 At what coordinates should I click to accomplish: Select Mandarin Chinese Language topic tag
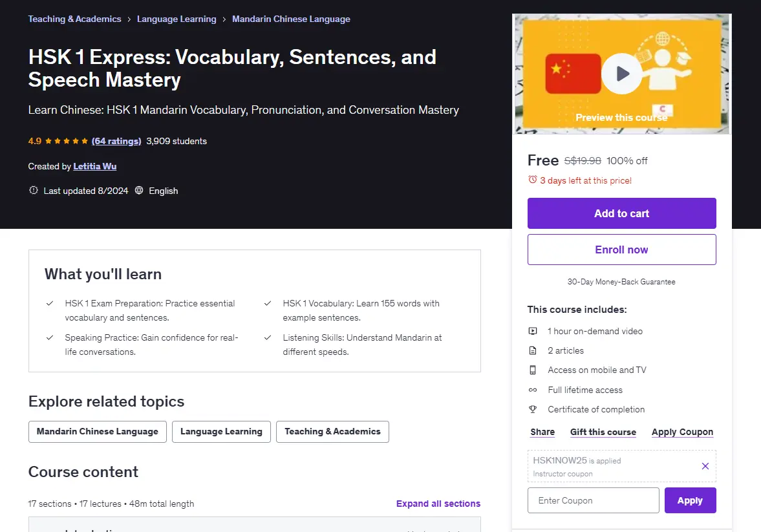pyautogui.click(x=98, y=432)
